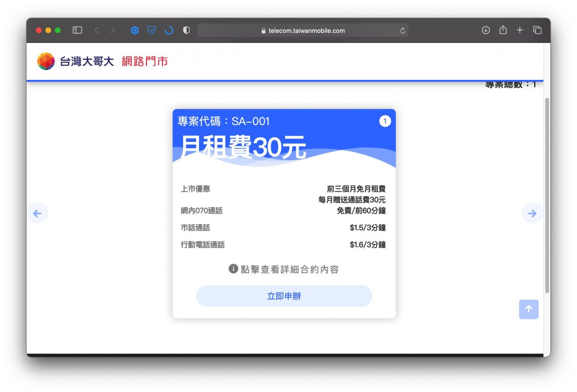This screenshot has height=392, width=577.
Task: Click $1.5/3分鐘 rate value
Action: click(368, 228)
